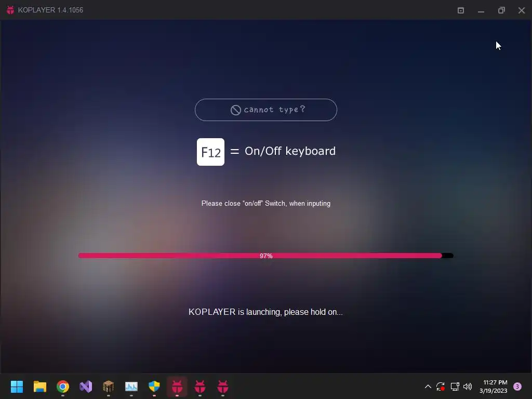Open Visual Studio from taskbar
Image resolution: width=532 pixels, height=399 pixels.
tap(86, 387)
